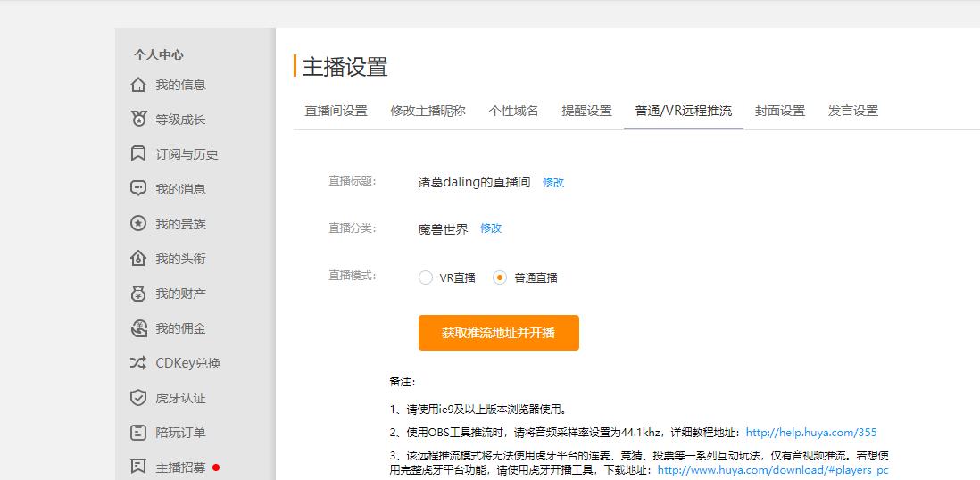Click the house icon beside 我的信息
The image size is (980, 480).
[138, 85]
